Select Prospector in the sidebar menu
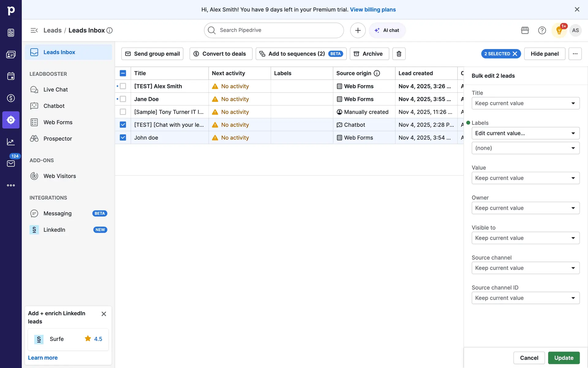This screenshot has width=588, height=368. point(58,139)
